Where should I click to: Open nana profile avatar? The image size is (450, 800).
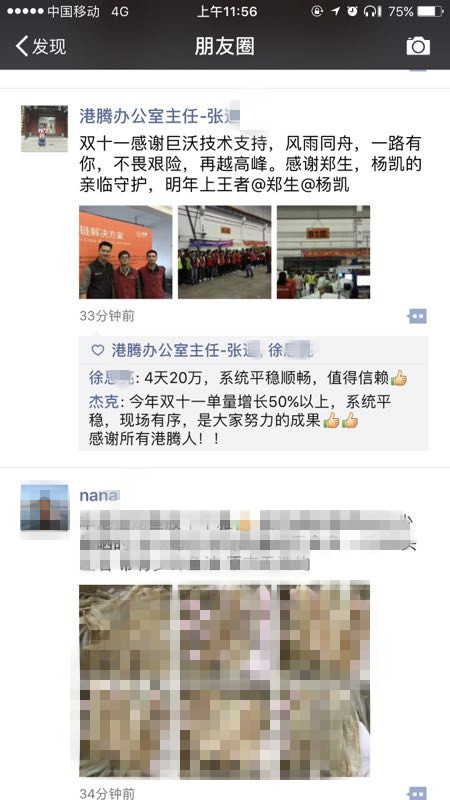pyautogui.click(x=44, y=508)
